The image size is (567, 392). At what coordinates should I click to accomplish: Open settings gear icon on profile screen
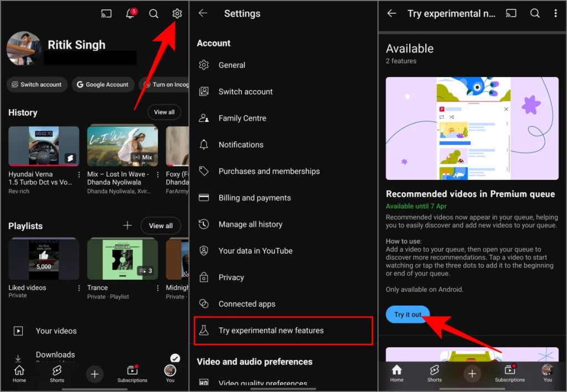177,14
